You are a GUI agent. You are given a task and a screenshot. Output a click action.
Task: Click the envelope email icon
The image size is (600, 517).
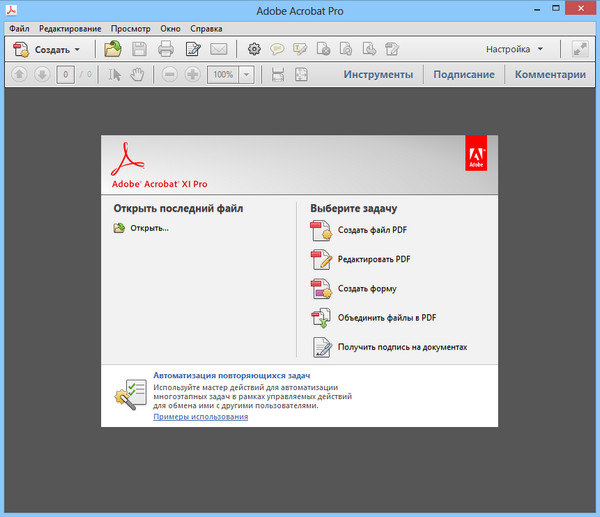(218, 48)
